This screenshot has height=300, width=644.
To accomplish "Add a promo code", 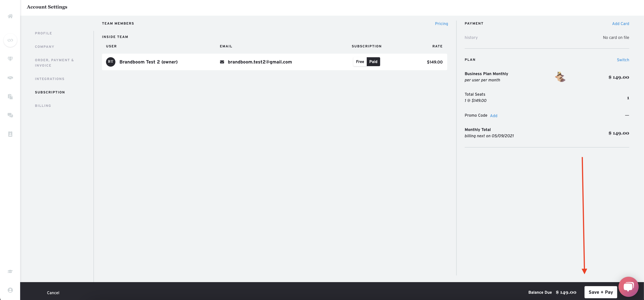I will click(x=494, y=116).
